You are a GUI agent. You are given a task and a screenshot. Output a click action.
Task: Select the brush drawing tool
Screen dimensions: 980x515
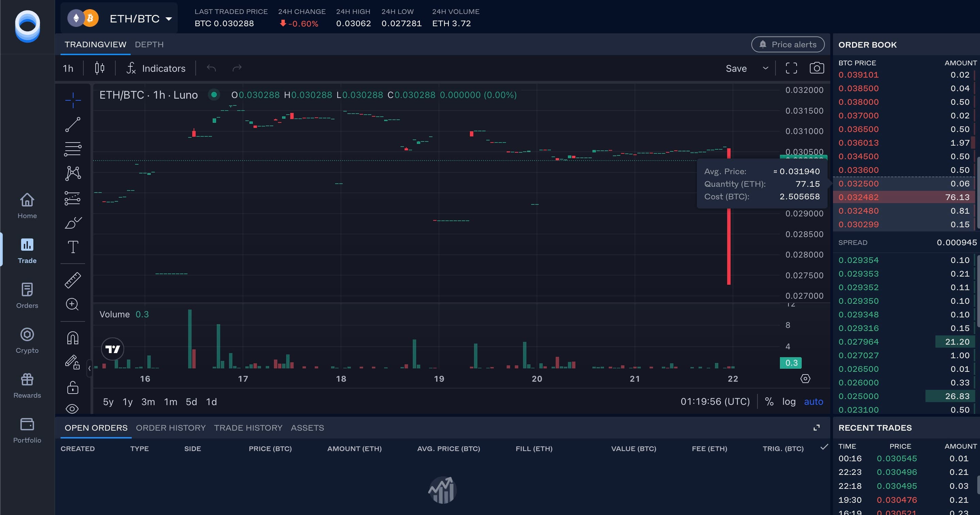tap(72, 223)
